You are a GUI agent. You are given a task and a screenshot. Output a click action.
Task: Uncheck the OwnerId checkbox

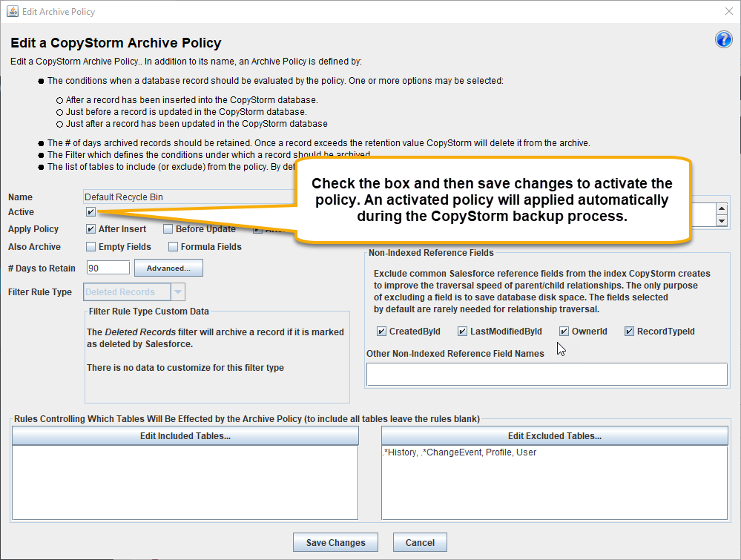564,332
